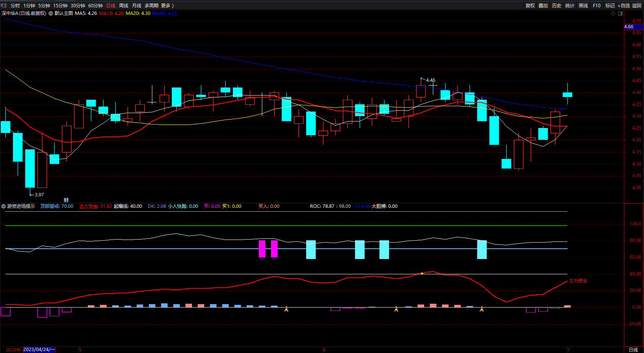Click the 2023/04/24 date marker on timeline

[x=39, y=350]
